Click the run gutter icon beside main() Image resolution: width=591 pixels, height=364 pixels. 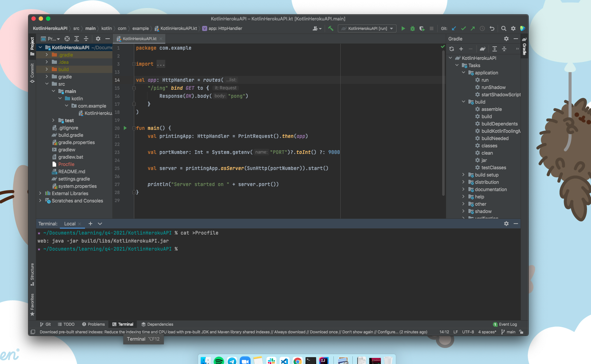(x=125, y=128)
